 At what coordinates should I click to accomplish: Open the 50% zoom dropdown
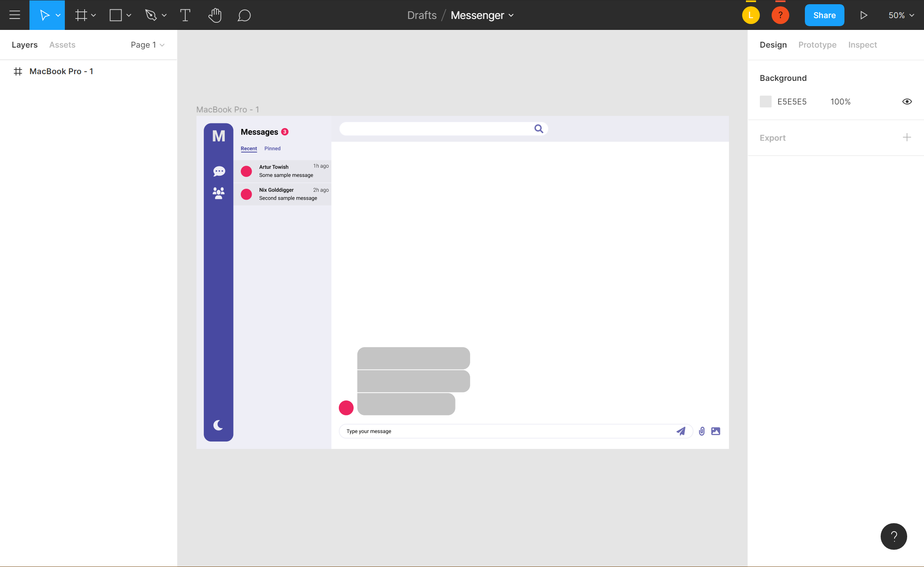[901, 15]
